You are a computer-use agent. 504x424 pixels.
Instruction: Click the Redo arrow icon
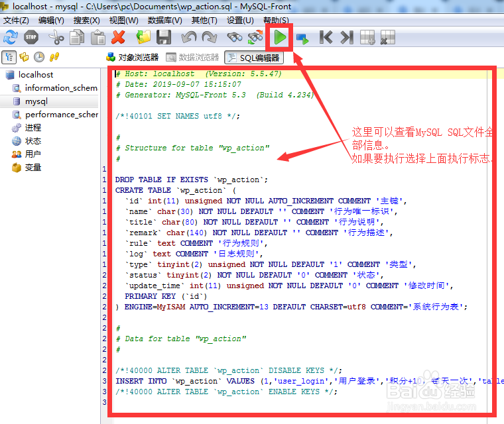coord(210,37)
